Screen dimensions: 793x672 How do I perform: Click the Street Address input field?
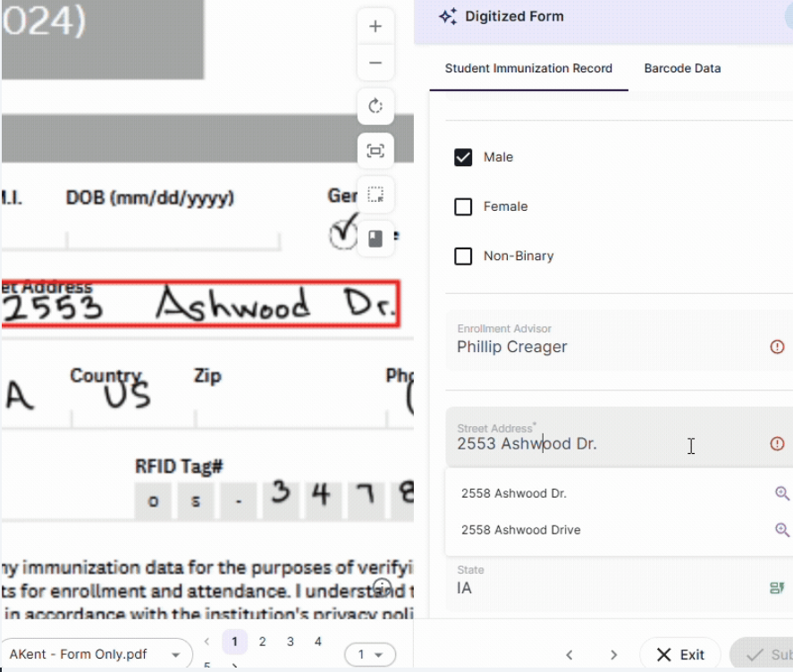pos(608,444)
